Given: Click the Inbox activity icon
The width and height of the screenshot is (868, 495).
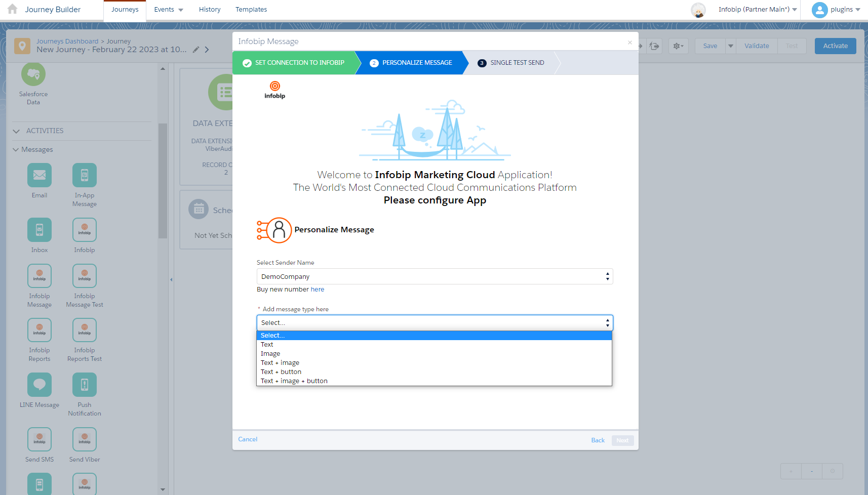Looking at the screenshot, I should pyautogui.click(x=40, y=230).
